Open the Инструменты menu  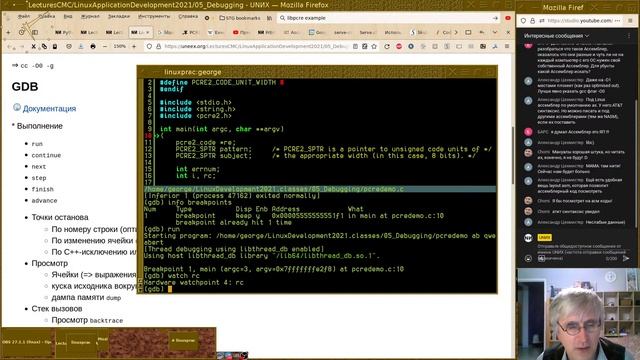tap(154, 16)
